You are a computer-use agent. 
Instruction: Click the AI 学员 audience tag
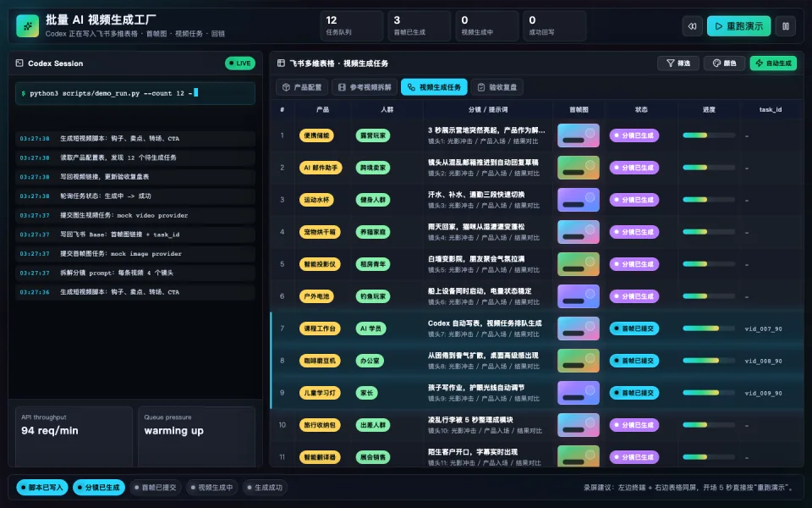click(370, 329)
